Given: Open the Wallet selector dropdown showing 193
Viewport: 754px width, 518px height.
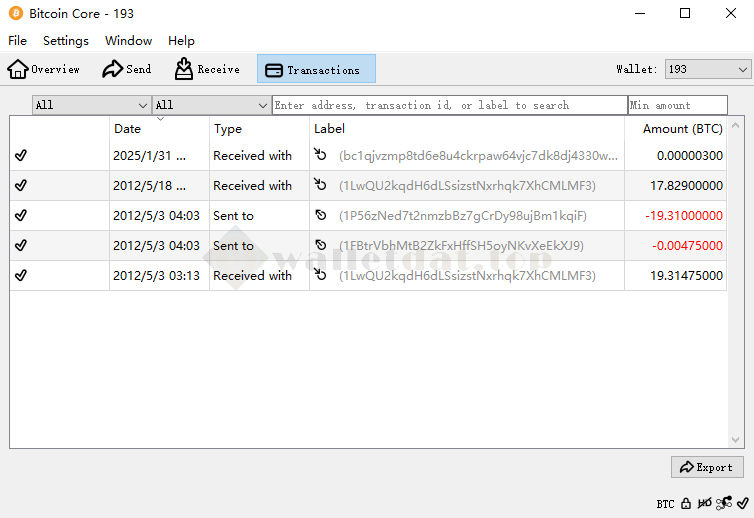Looking at the screenshot, I should click(x=707, y=69).
